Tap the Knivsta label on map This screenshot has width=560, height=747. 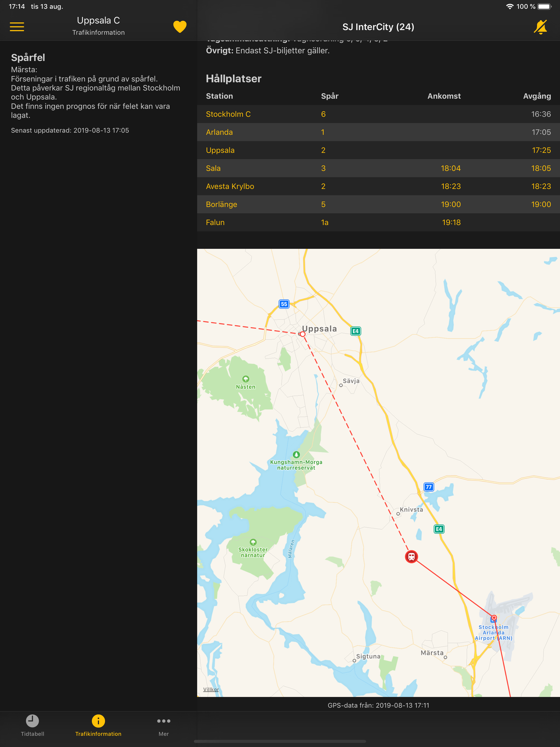click(x=411, y=510)
